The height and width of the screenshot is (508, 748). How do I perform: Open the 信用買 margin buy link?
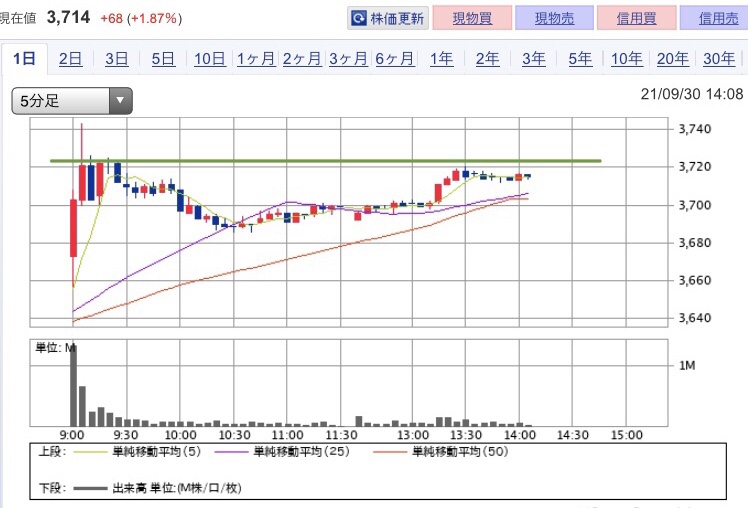pos(636,18)
